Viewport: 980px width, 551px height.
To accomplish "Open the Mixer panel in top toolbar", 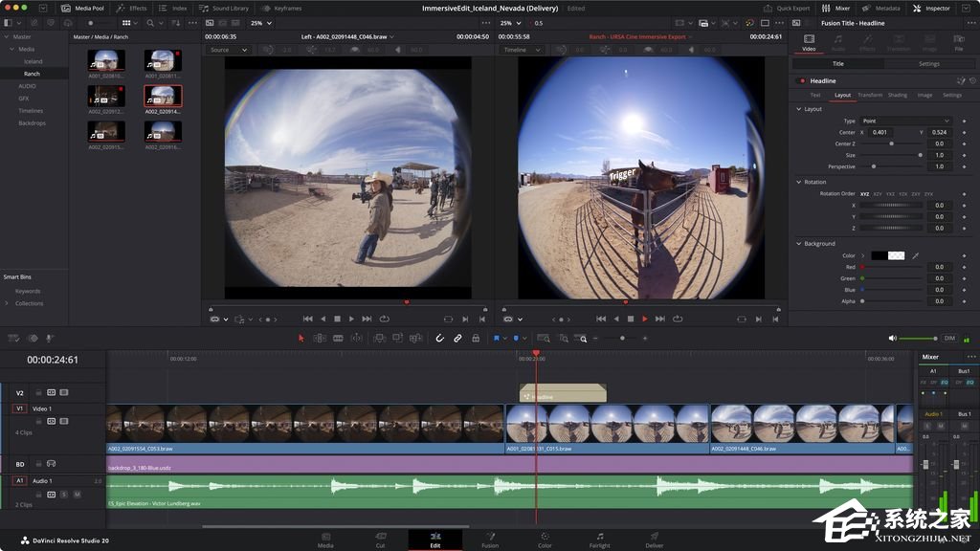I will tap(835, 8).
